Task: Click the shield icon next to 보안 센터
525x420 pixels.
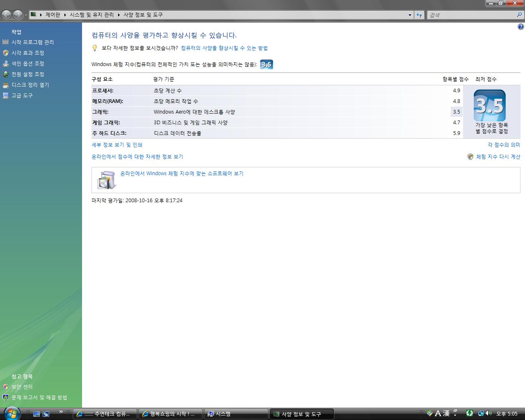Action: (5, 387)
